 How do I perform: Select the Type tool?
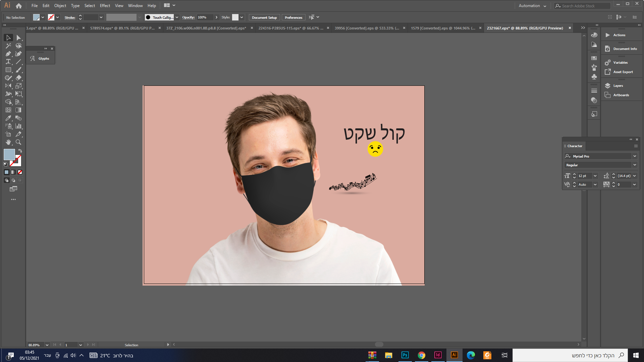coord(8,62)
